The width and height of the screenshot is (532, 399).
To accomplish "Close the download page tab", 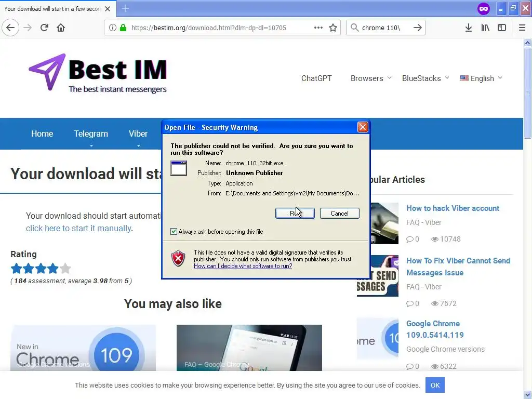I will [x=108, y=9].
